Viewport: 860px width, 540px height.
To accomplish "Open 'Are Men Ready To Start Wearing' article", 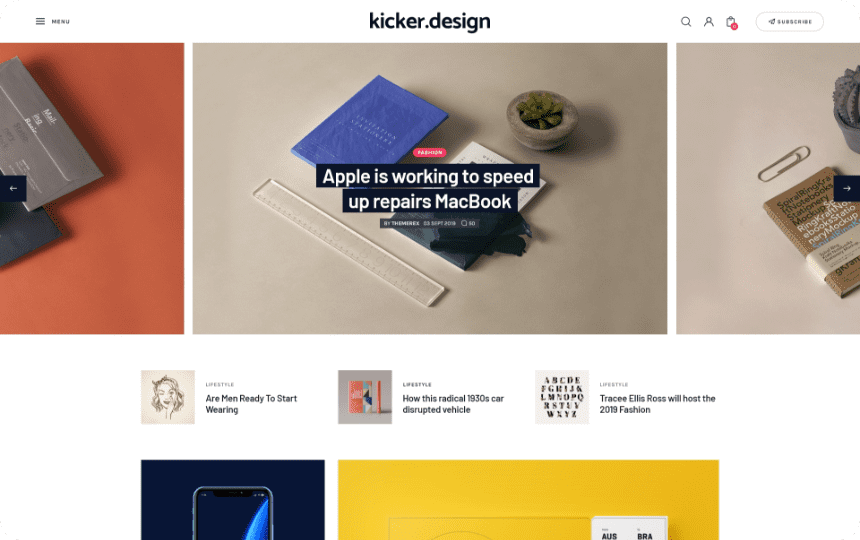I will (x=251, y=404).
